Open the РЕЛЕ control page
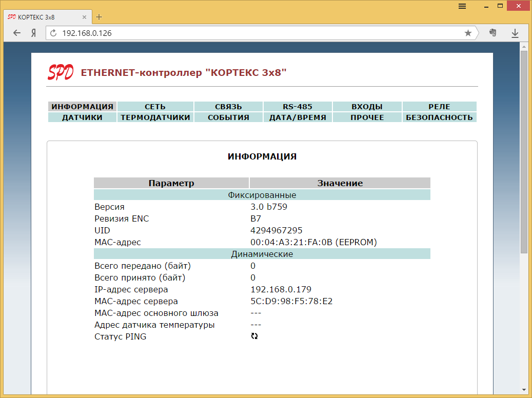This screenshot has height=398, width=532. point(439,107)
